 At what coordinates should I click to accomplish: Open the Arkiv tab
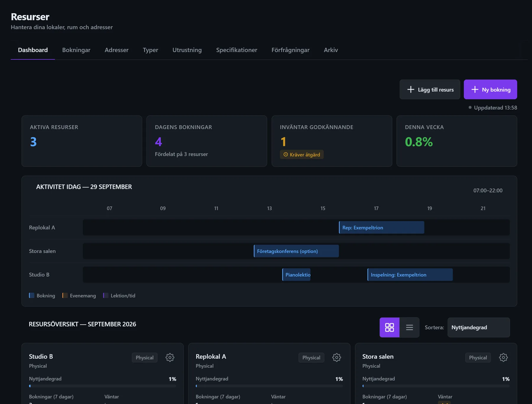(x=331, y=50)
